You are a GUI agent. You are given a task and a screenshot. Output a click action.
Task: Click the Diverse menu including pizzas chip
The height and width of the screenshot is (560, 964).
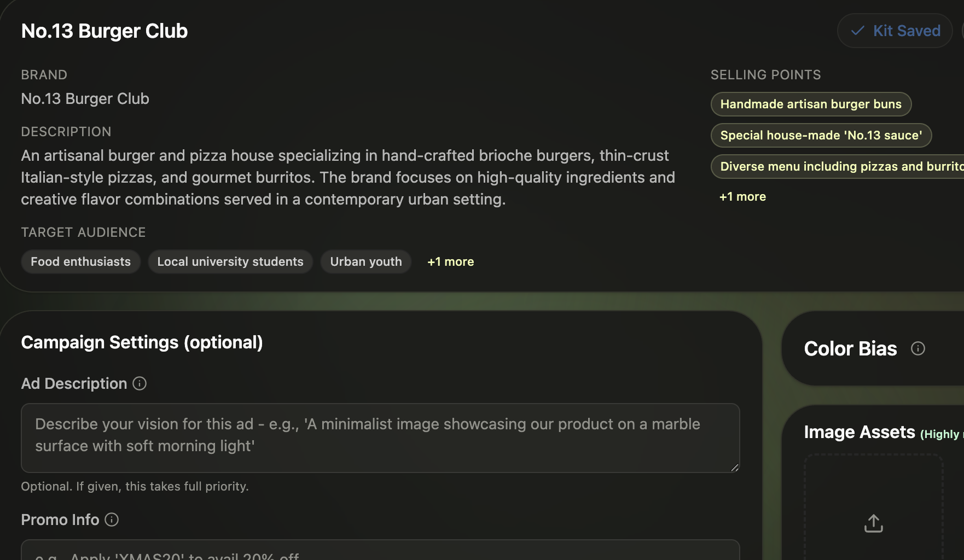click(x=838, y=167)
